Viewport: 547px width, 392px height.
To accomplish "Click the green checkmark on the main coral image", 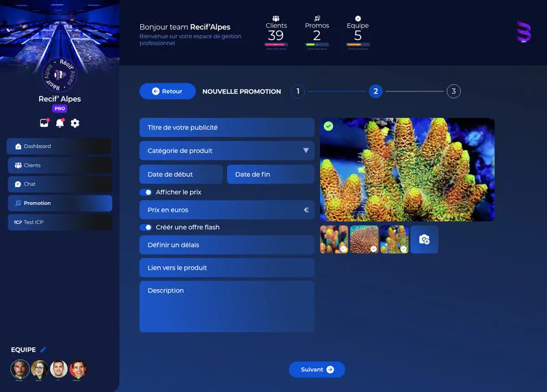I will 329,126.
